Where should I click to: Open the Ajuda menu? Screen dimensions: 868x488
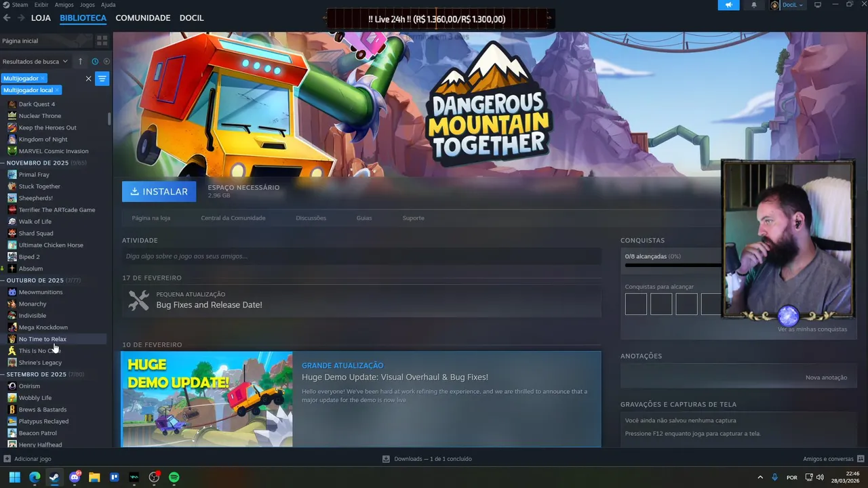pyautogui.click(x=108, y=5)
